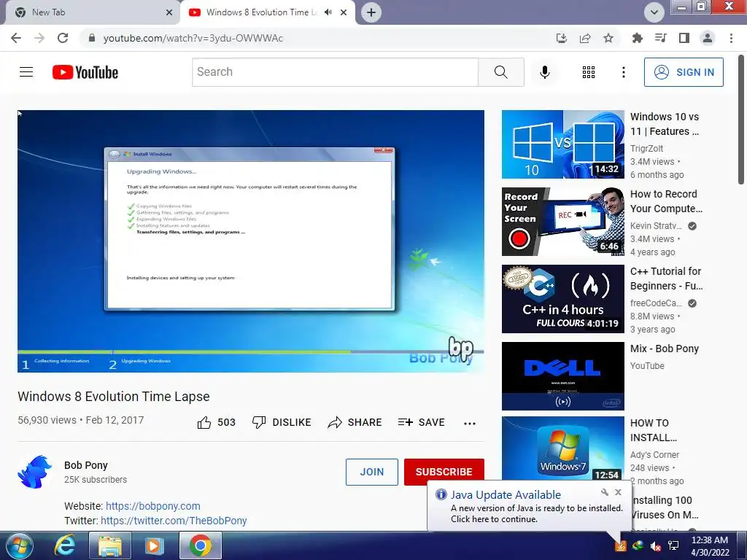The width and height of the screenshot is (747, 560).
Task: Open Windows Media Player on taskbar
Action: click(155, 545)
